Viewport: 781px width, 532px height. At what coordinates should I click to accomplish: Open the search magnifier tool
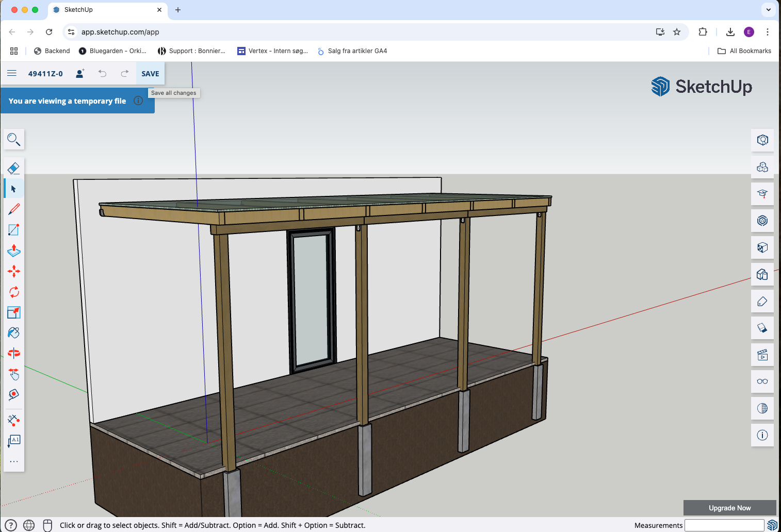pos(14,139)
